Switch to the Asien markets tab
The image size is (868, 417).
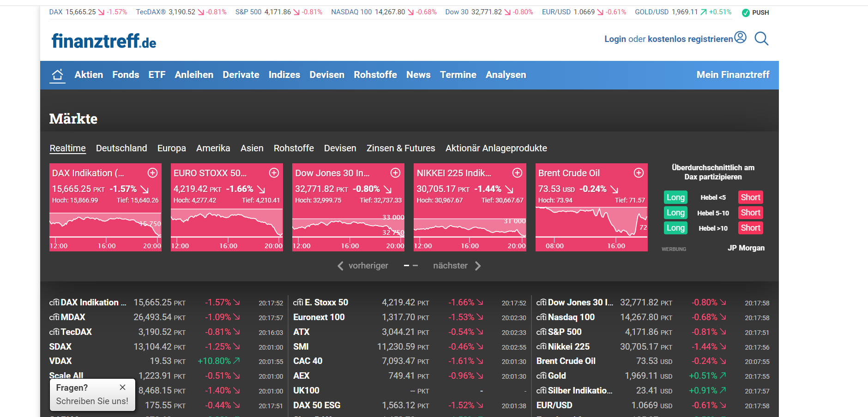[x=252, y=148]
